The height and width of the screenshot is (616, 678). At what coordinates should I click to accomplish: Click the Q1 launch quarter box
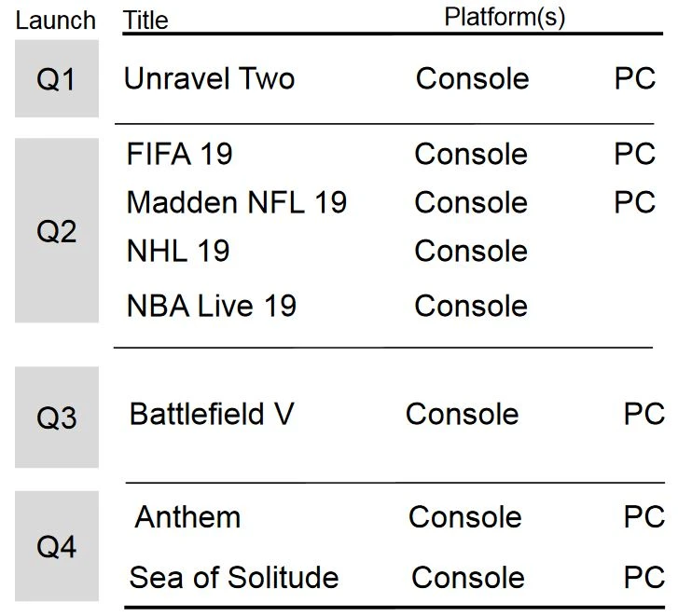56,79
